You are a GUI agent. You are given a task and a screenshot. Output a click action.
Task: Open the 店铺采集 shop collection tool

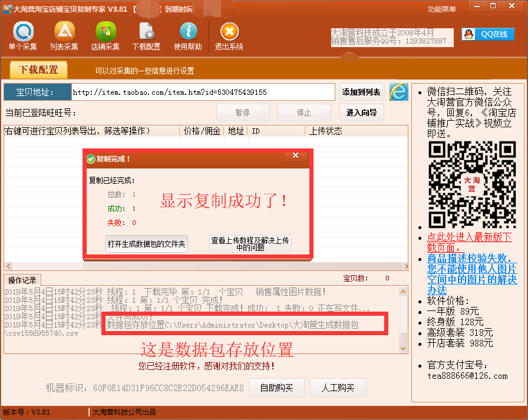point(105,36)
